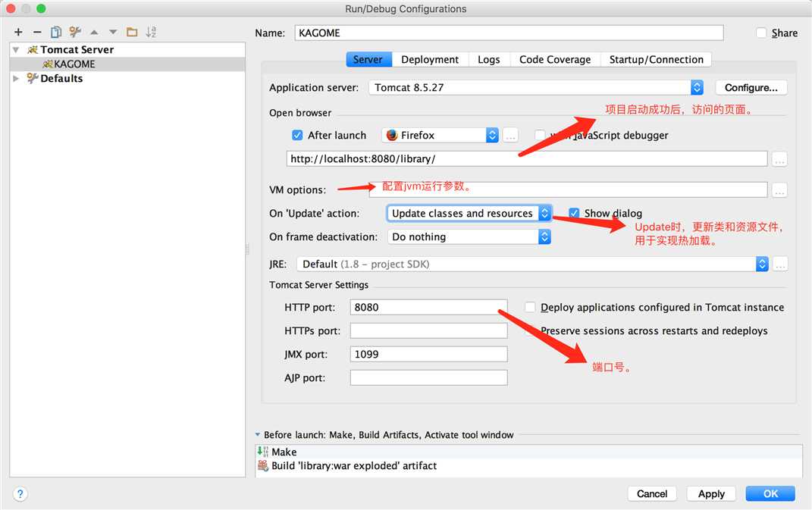Screen dimensions: 812x510
Task: Collapse Tomcat Server tree node
Action: (x=16, y=50)
